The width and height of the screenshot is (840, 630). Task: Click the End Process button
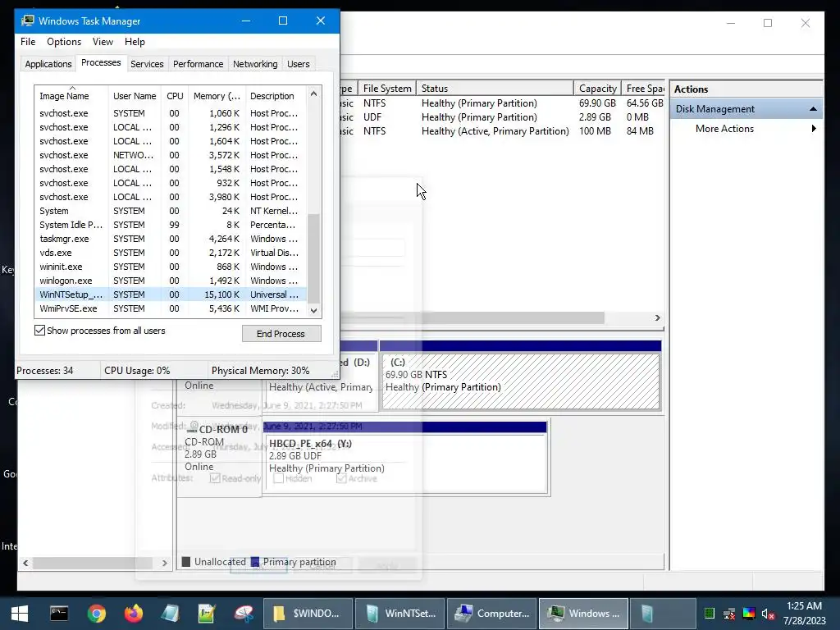[x=281, y=334]
